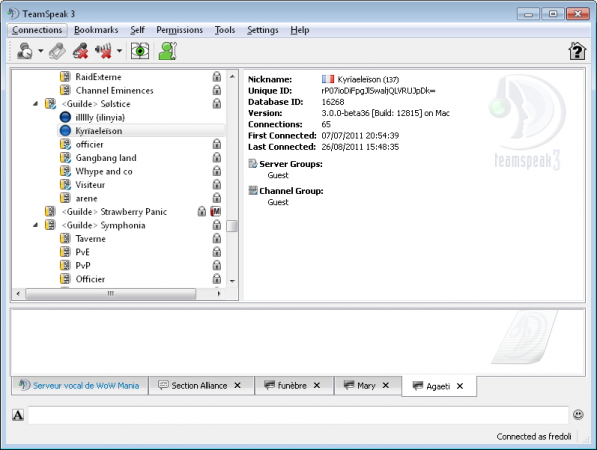Open the Bookmarks menu
This screenshot has width=597, height=450.
pyautogui.click(x=96, y=30)
